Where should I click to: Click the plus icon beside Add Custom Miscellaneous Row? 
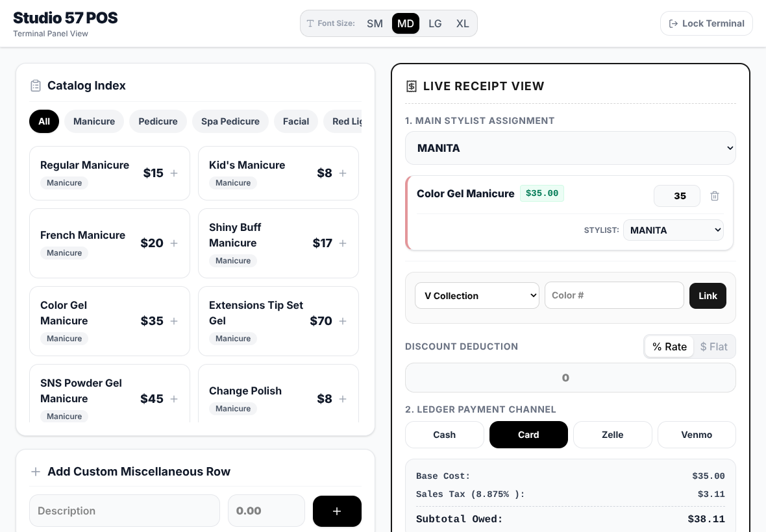pos(36,472)
